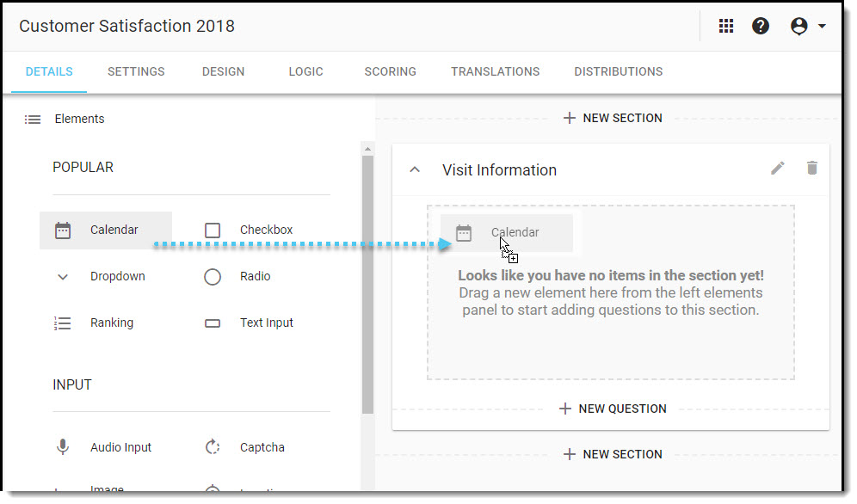Open the Scoring tab

(x=391, y=71)
